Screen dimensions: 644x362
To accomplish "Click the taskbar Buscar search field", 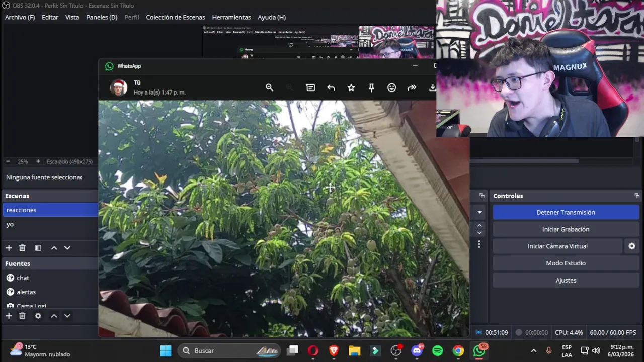I will (x=229, y=350).
